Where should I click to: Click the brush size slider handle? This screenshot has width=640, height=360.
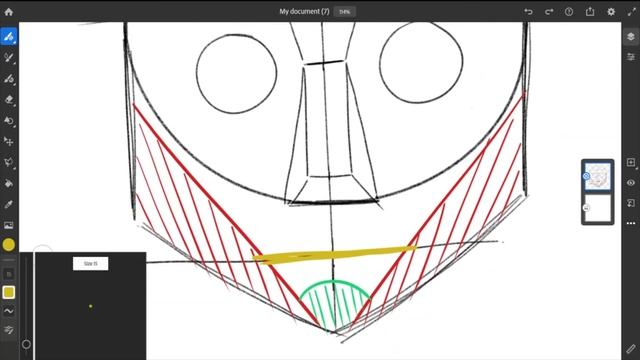coord(26,344)
